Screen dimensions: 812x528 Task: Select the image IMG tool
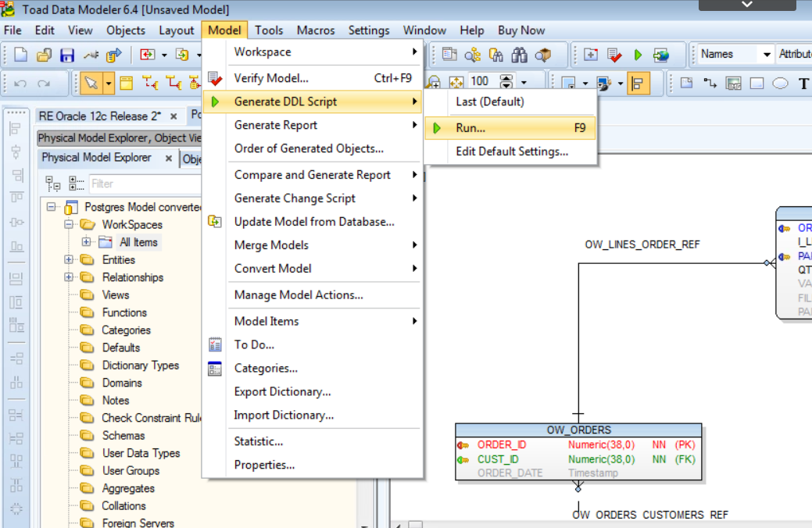click(x=733, y=83)
